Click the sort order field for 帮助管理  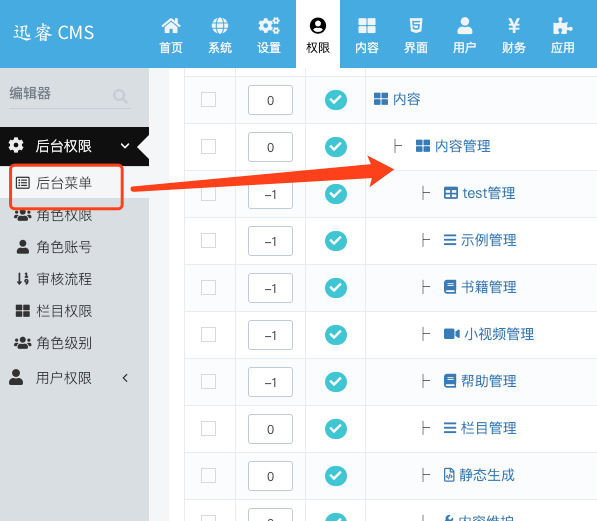pos(270,382)
